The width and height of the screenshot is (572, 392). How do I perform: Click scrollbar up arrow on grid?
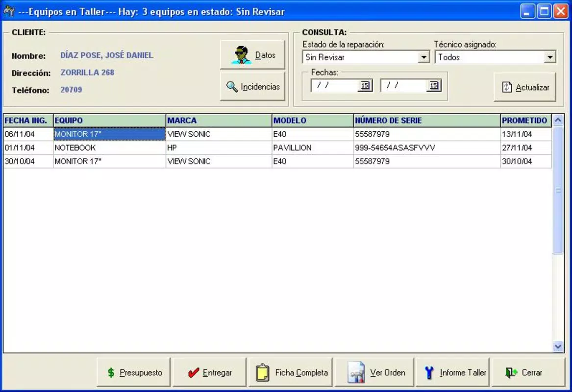[558, 120]
